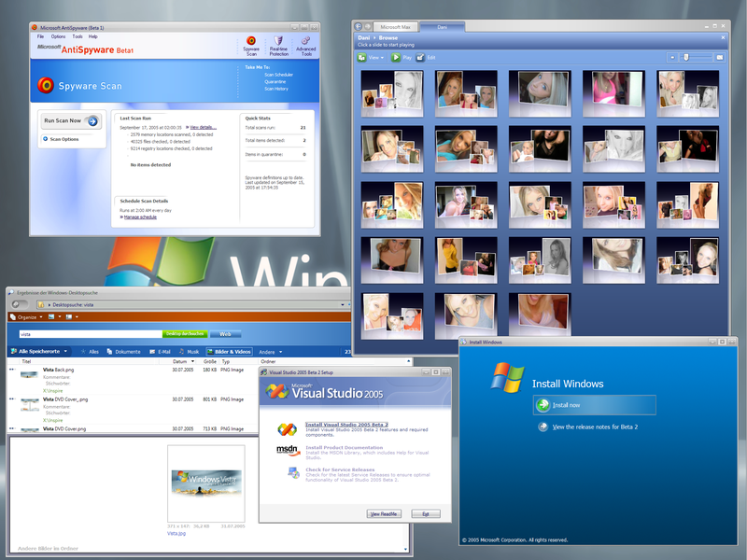
Task: Open Real-time Protection shield icon
Action: 278,43
